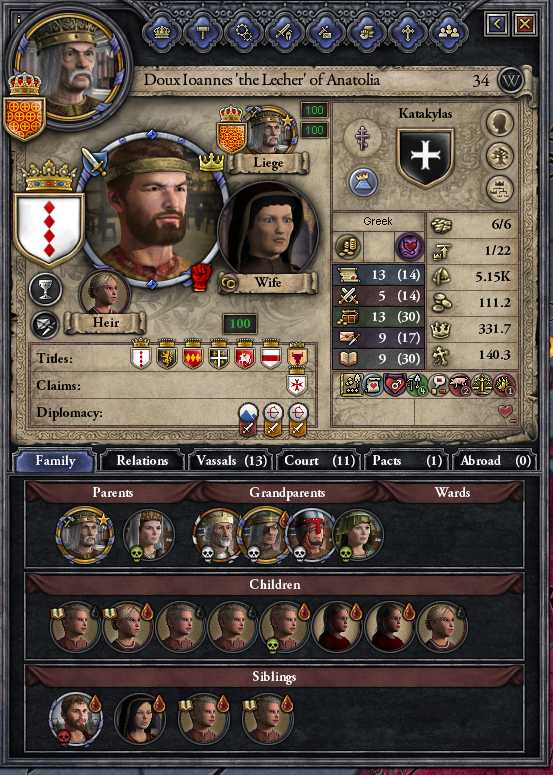Select the Katakylas dynasty black shield
553x775 pixels.
[x=425, y=158]
